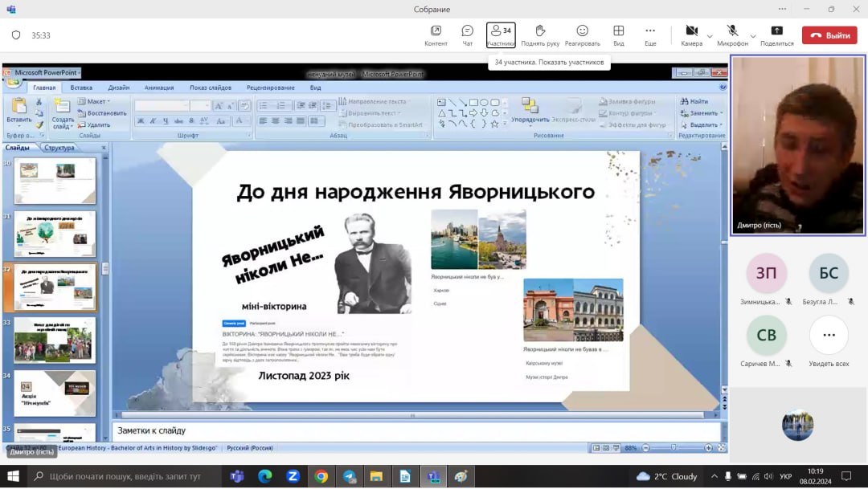This screenshot has height=489, width=868.
Task: Select slide 33 thumbnail in slides panel
Action: coord(55,340)
